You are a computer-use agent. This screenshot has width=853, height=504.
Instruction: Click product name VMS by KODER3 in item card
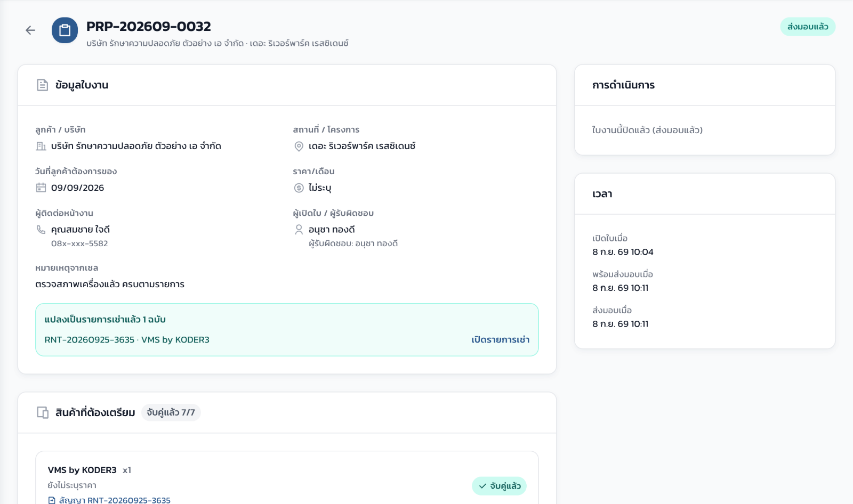82,470
